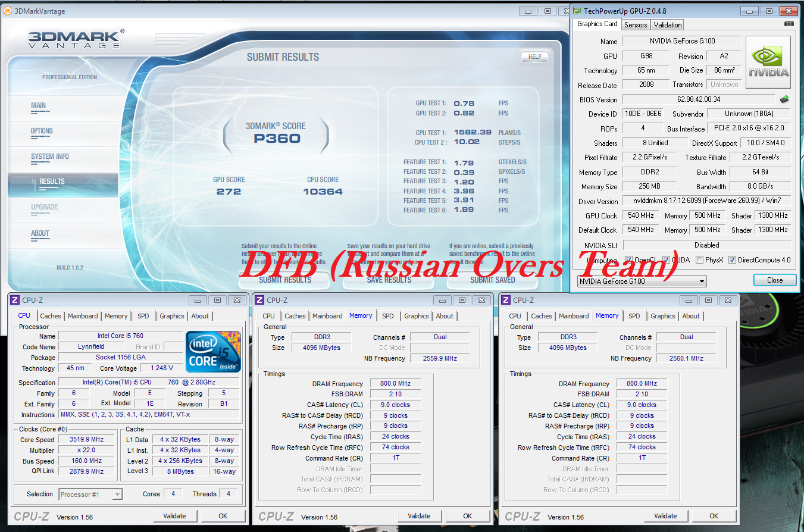The height and width of the screenshot is (532, 804).
Task: Open the OPTIONS section in 3DMark Vantage
Action: 63,133
